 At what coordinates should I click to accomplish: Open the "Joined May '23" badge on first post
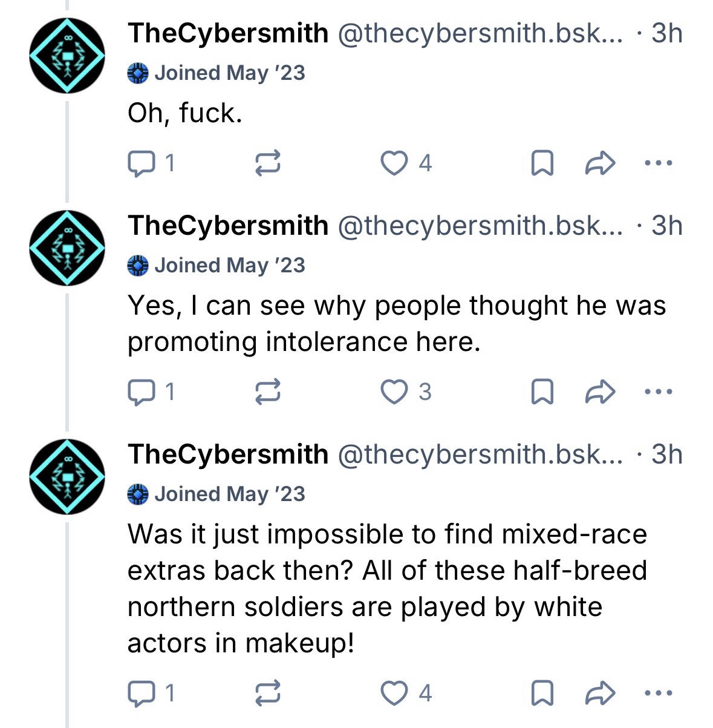click(x=217, y=73)
